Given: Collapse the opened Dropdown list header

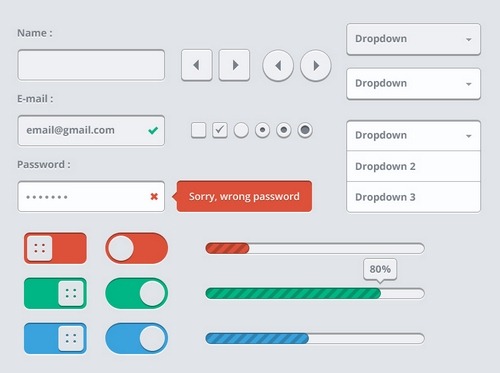Looking at the screenshot, I should pyautogui.click(x=413, y=136).
